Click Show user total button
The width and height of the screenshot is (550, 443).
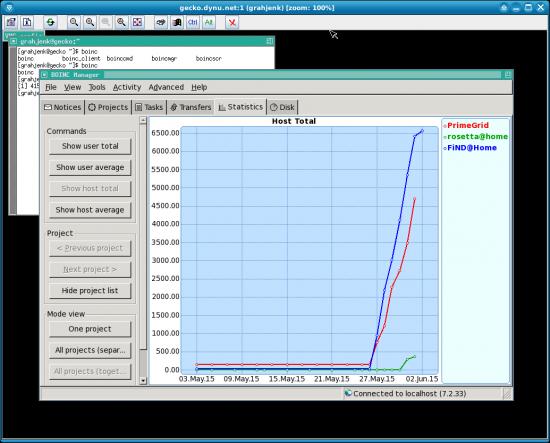point(90,146)
